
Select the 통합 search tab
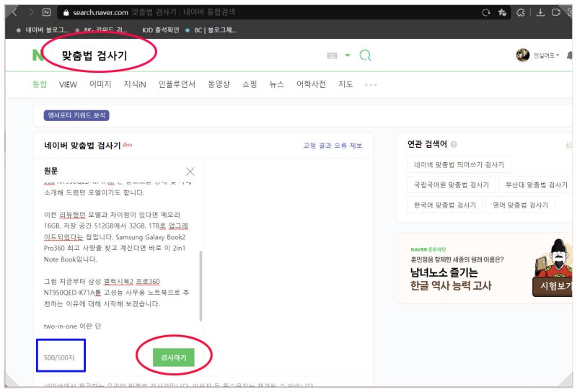(40, 84)
